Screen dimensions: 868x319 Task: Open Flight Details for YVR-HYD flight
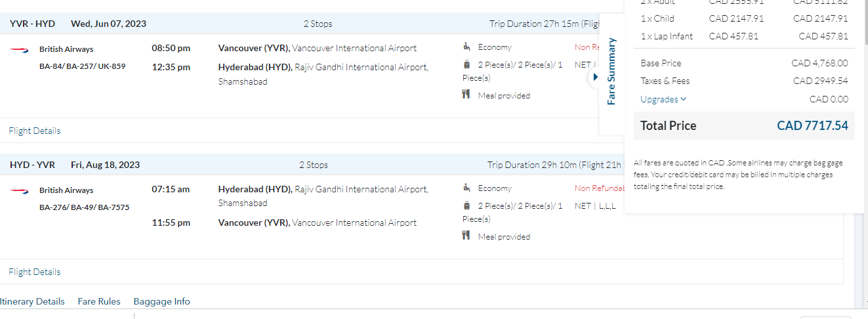[35, 131]
